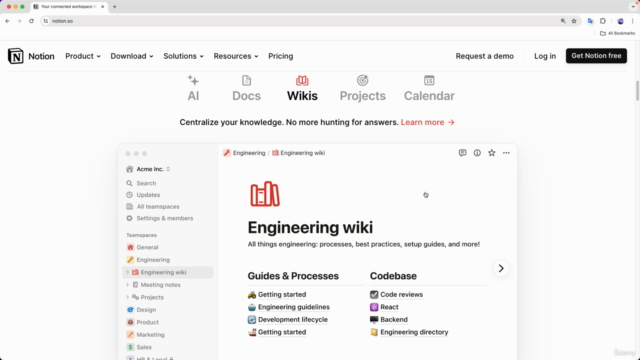Open Acme Inc. workspace switcher
Screen dimensions: 640x360
click(x=148, y=169)
